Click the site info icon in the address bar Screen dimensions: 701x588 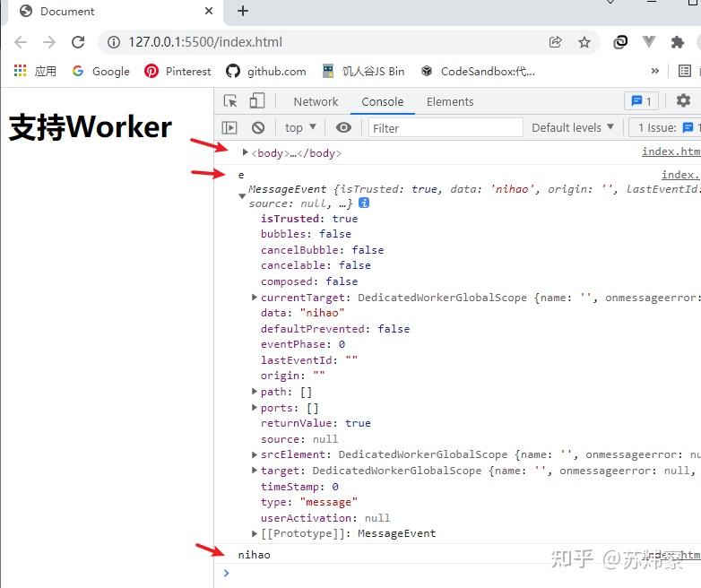pos(114,42)
